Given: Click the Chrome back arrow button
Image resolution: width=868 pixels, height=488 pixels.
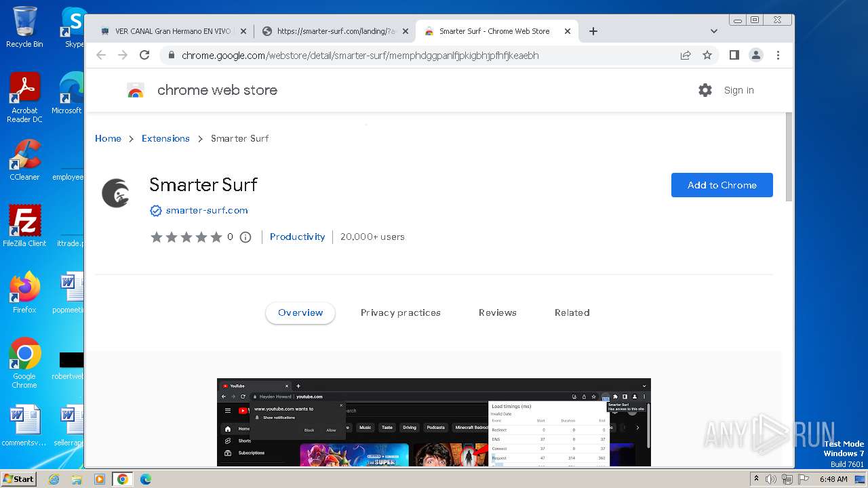Looking at the screenshot, I should point(101,55).
